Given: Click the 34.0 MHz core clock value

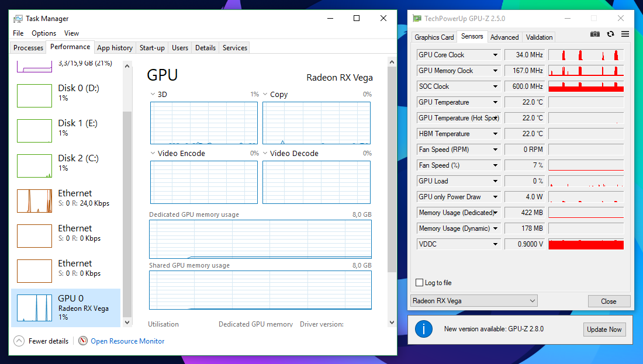Looking at the screenshot, I should click(524, 55).
